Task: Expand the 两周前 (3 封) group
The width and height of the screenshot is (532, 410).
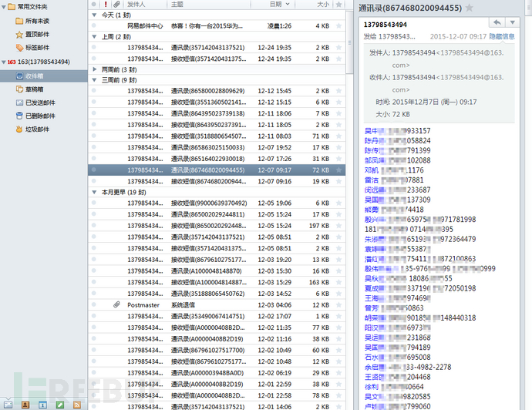Action: tap(94, 69)
